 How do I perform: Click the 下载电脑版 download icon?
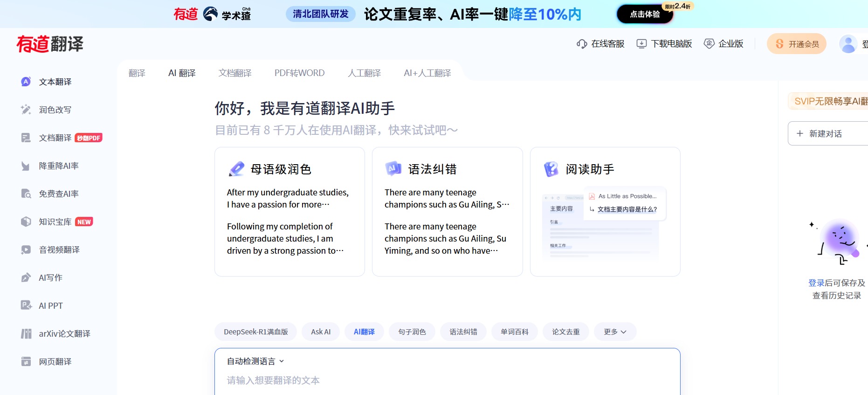pyautogui.click(x=641, y=44)
